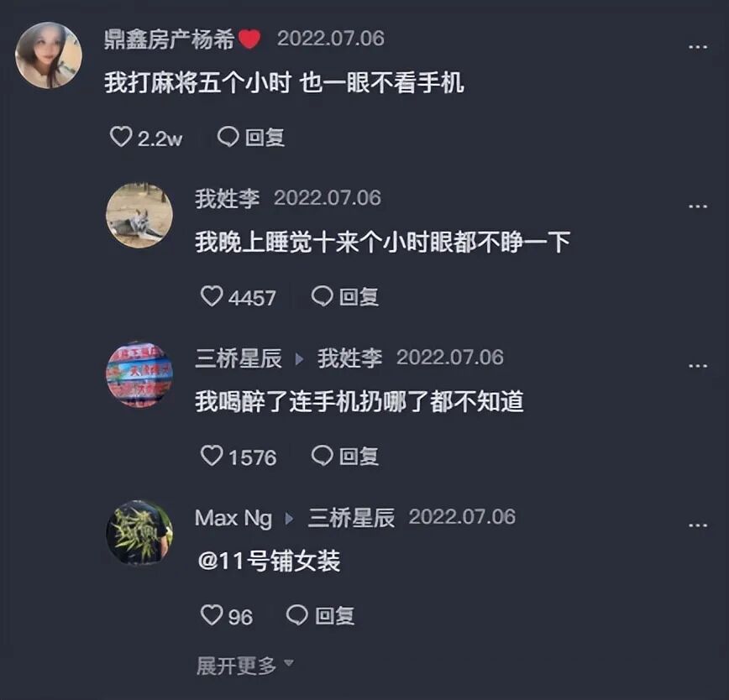This screenshot has width=729, height=700.
Task: Open the @11号铺女装 mention link
Action: (270, 562)
